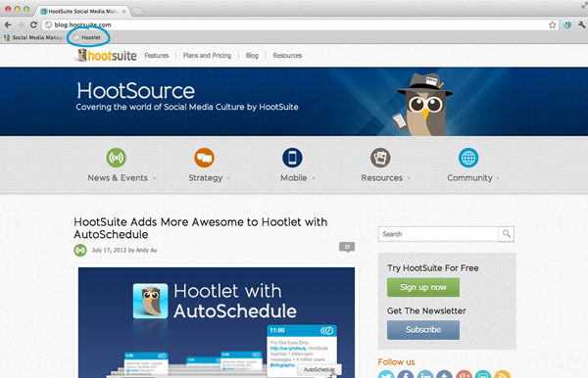Click the brown Resources papers icon
Viewport: 588px width, 378px height.
[380, 158]
